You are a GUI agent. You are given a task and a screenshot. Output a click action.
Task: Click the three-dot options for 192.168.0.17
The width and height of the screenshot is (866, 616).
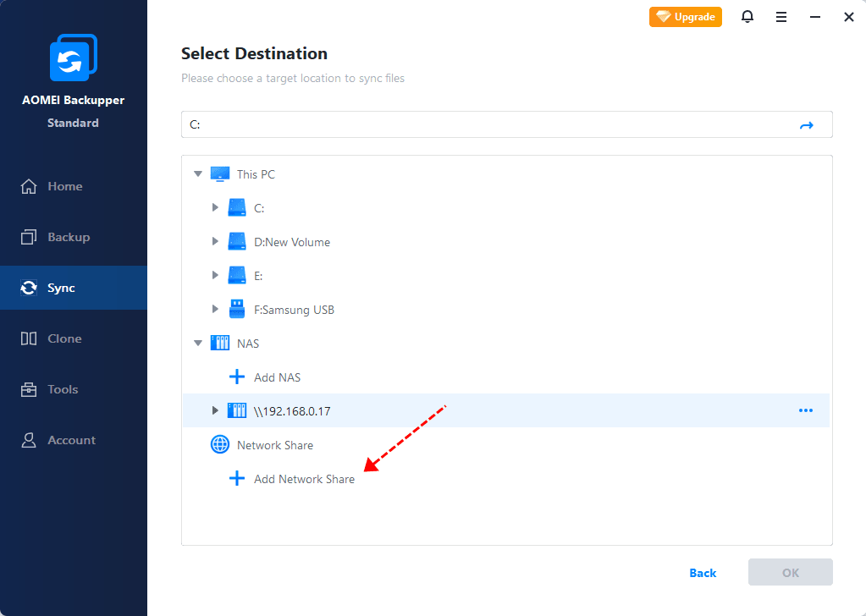click(805, 411)
